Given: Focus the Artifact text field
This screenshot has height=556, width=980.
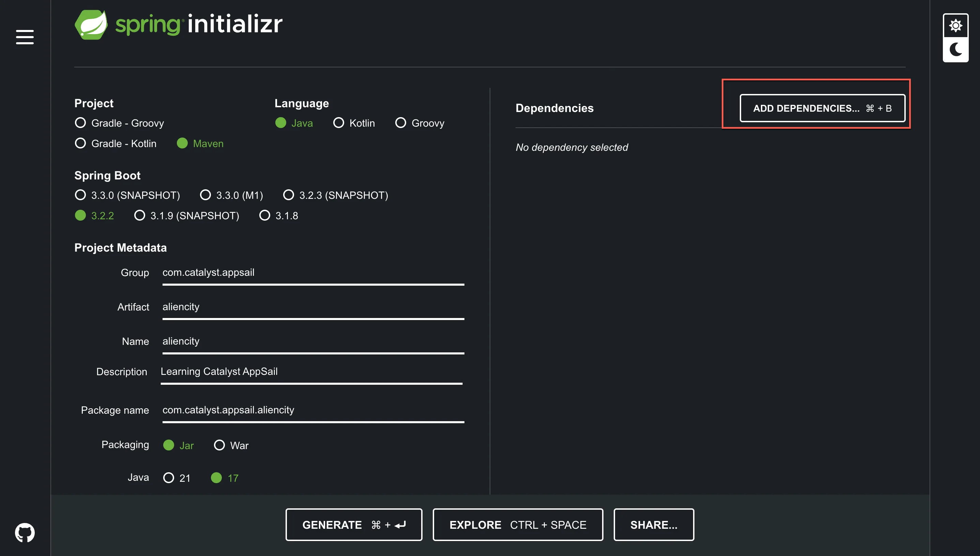Looking at the screenshot, I should pyautogui.click(x=313, y=307).
